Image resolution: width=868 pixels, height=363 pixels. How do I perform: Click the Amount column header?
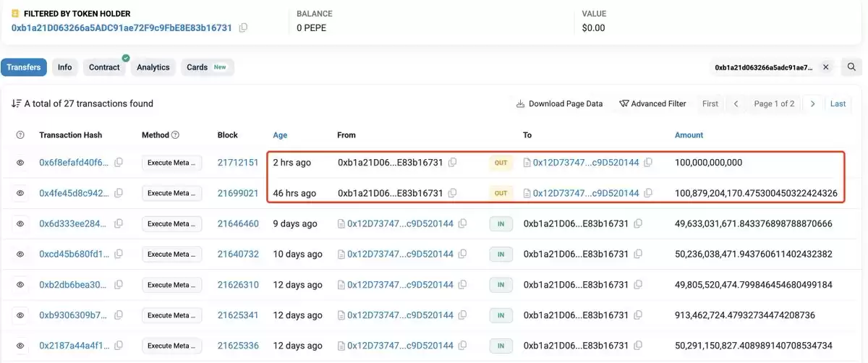pos(689,135)
